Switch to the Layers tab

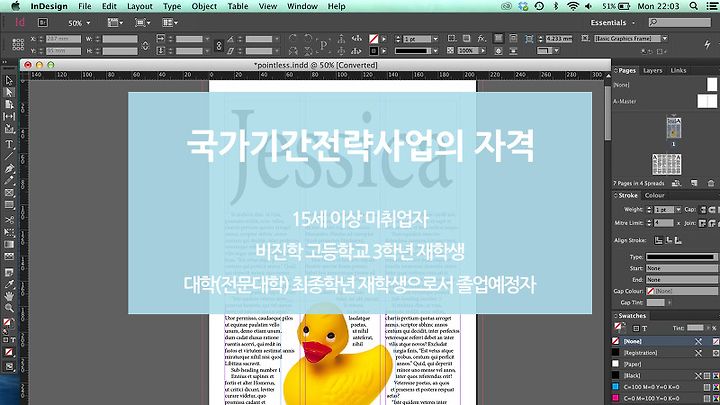click(x=652, y=70)
